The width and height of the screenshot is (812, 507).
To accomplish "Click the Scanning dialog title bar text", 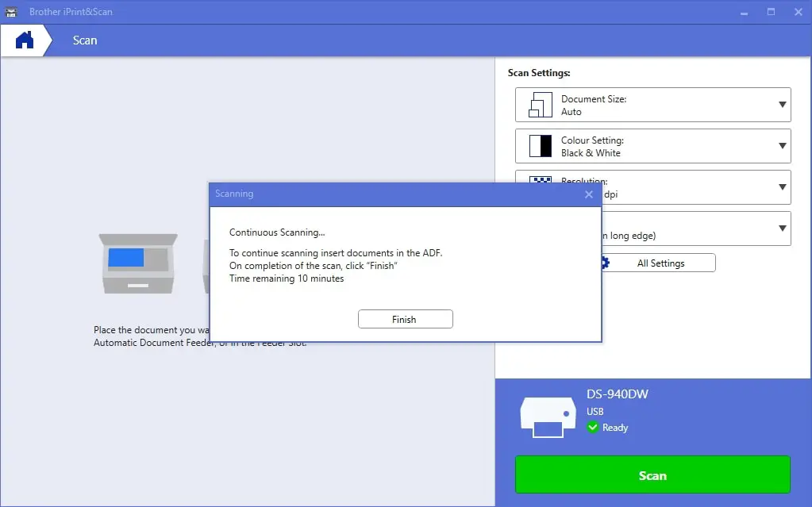I will click(234, 194).
